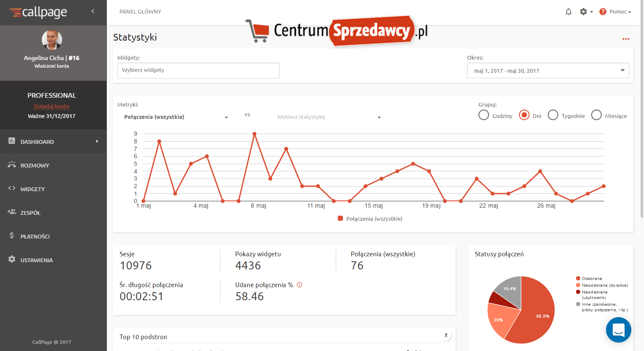Open the Pomoc help menu
This screenshot has height=351, width=644.
pyautogui.click(x=615, y=12)
